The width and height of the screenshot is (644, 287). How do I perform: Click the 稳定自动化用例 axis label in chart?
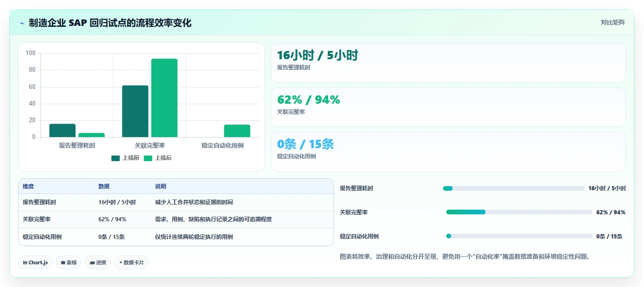pyautogui.click(x=222, y=145)
